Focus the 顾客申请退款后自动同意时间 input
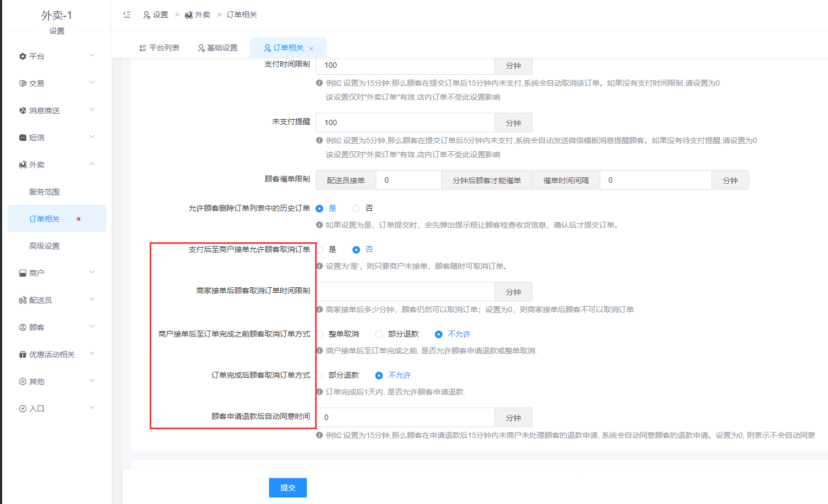 coord(405,417)
